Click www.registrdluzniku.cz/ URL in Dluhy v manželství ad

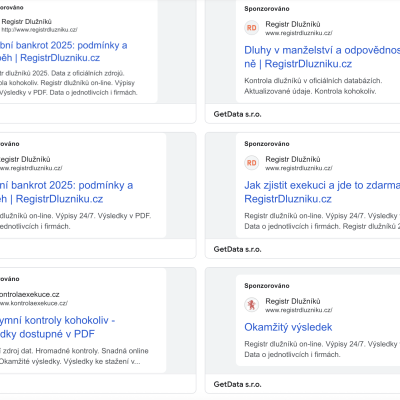(x=299, y=33)
